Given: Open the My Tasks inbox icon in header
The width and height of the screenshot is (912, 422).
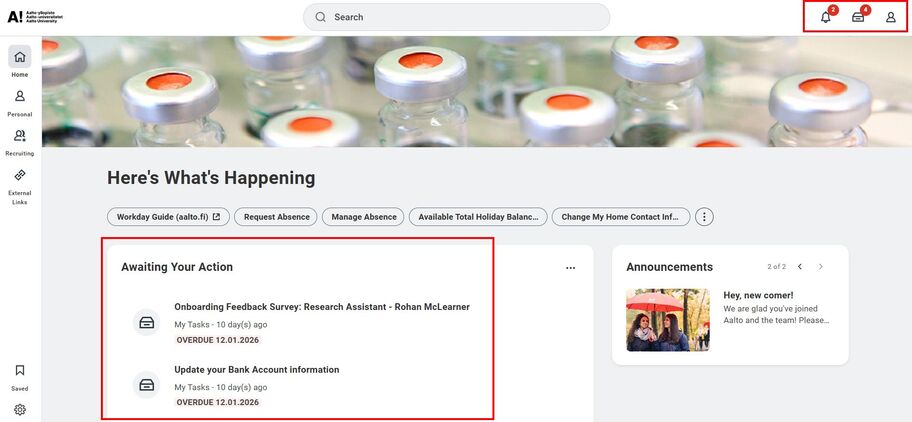Looking at the screenshot, I should (858, 17).
